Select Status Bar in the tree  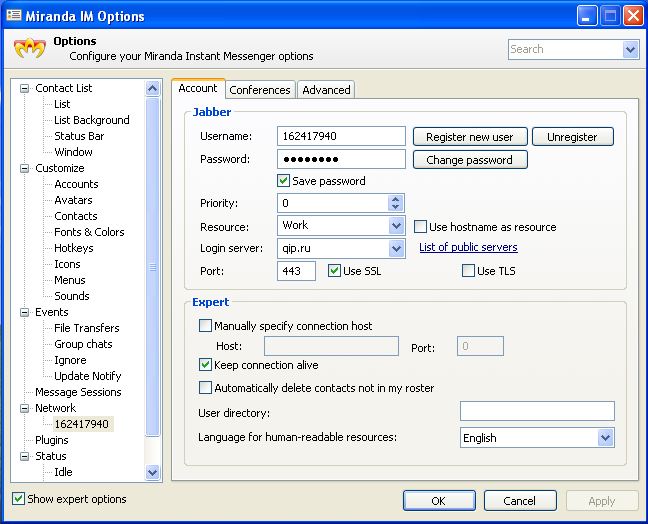tap(79, 136)
